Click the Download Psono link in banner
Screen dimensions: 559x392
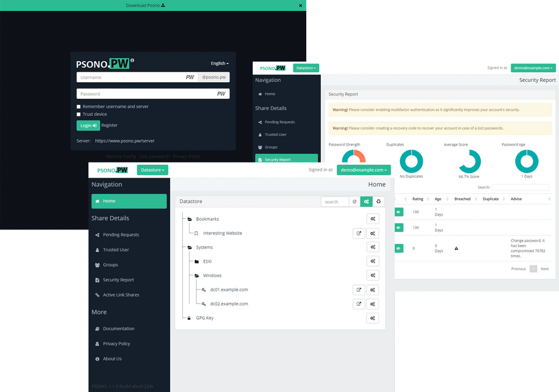(146, 5)
